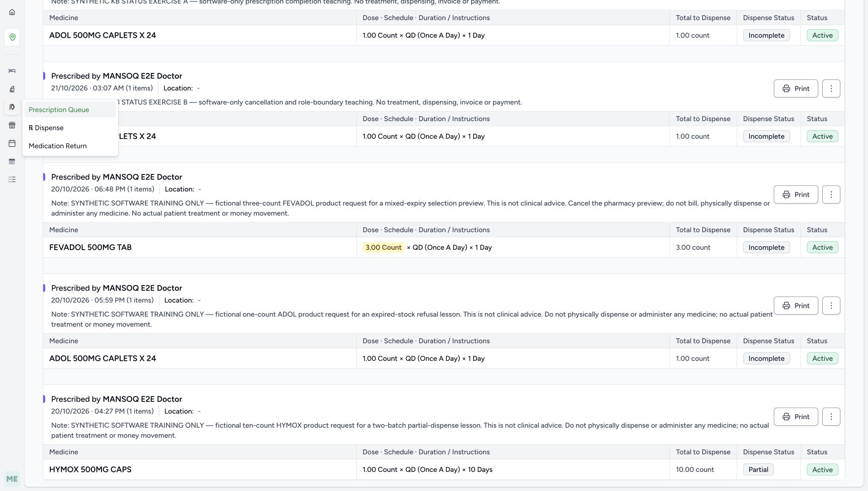868x491 pixels.
Task: Click the 10.00 count total value
Action: 695,469
